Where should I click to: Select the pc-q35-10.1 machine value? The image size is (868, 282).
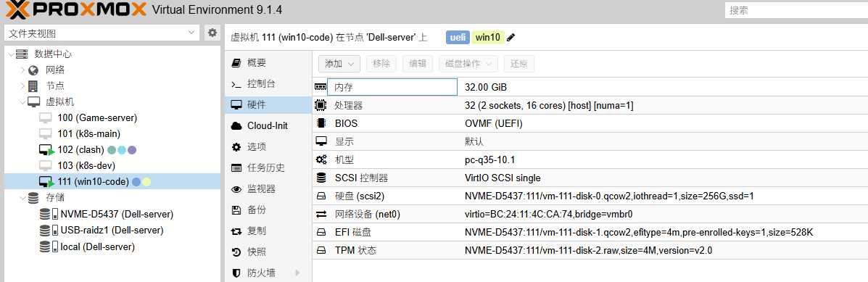pos(490,159)
